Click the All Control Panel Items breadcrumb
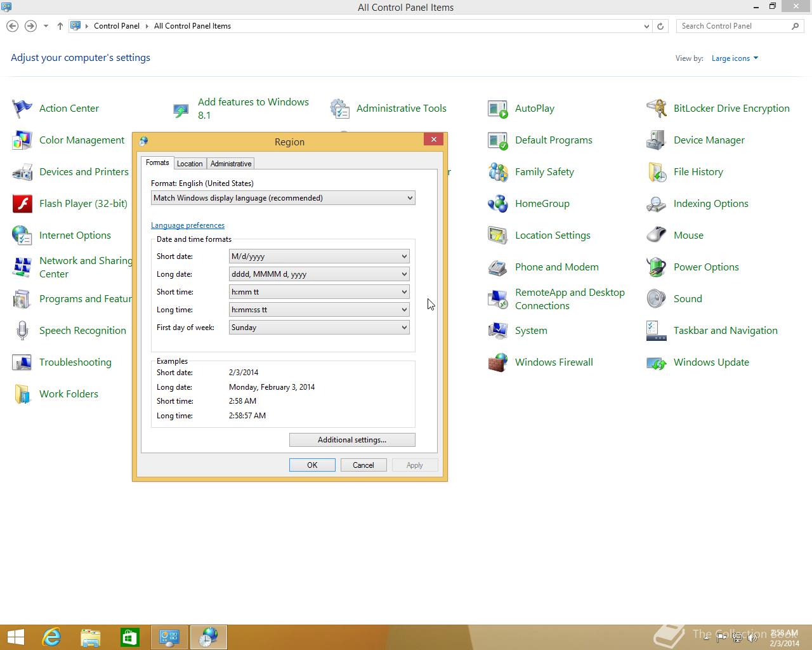812x650 pixels. 192,26
